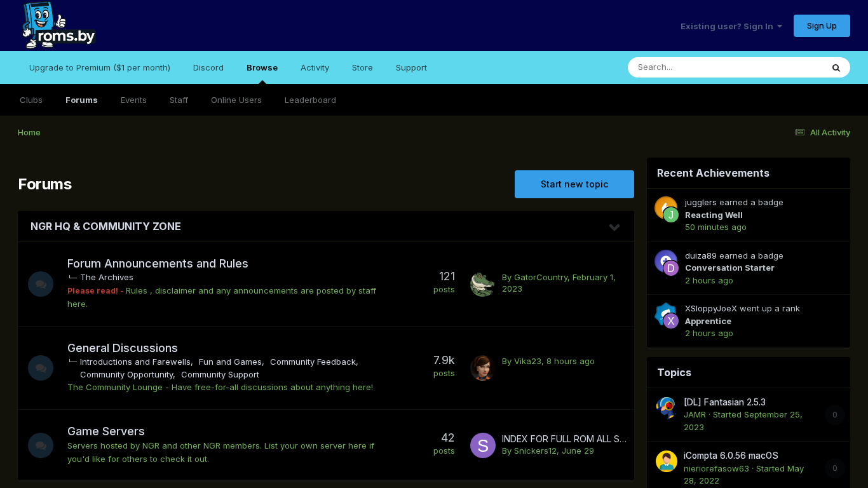Open the Apprentice rank link

708,321
